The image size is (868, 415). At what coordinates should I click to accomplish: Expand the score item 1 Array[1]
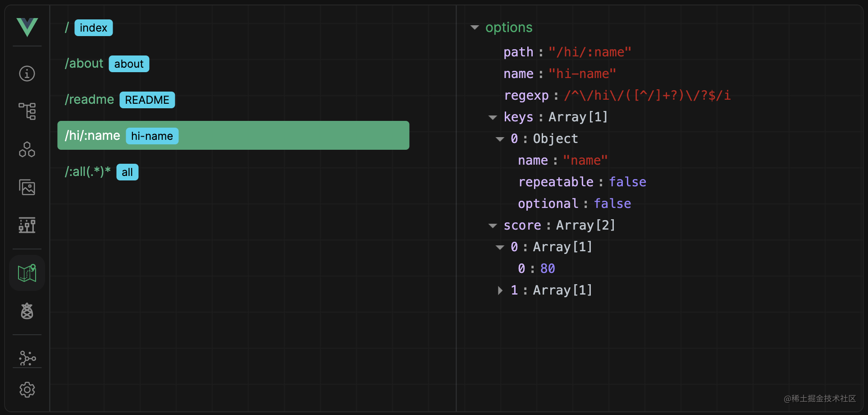pos(500,290)
